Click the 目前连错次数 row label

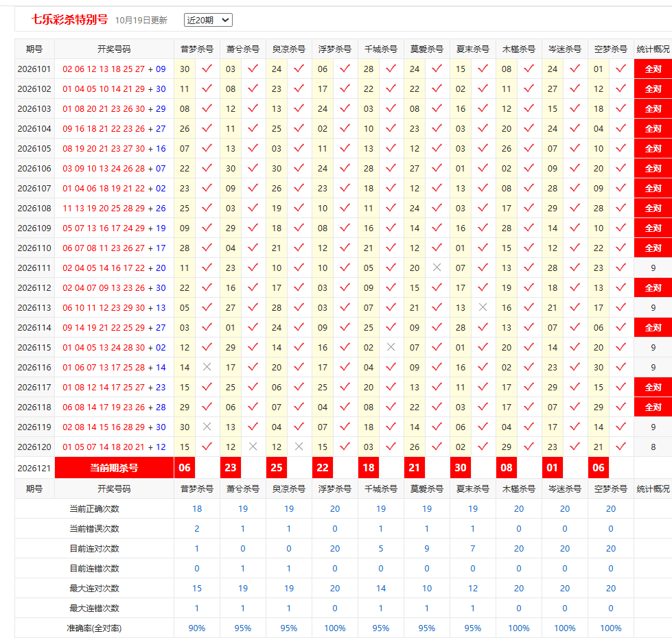point(94,568)
